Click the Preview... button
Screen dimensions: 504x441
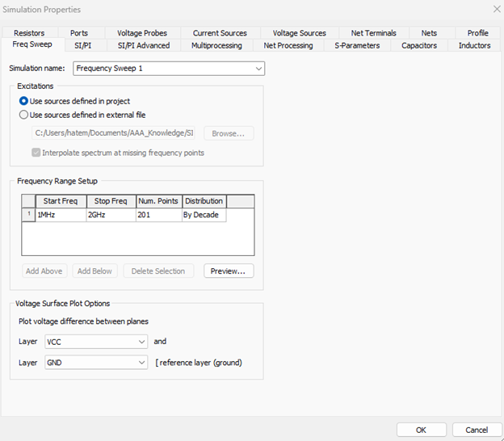pyautogui.click(x=228, y=271)
